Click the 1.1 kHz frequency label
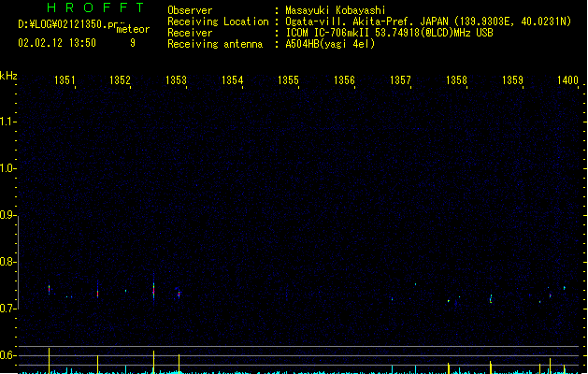The image size is (588, 374). [x=7, y=122]
